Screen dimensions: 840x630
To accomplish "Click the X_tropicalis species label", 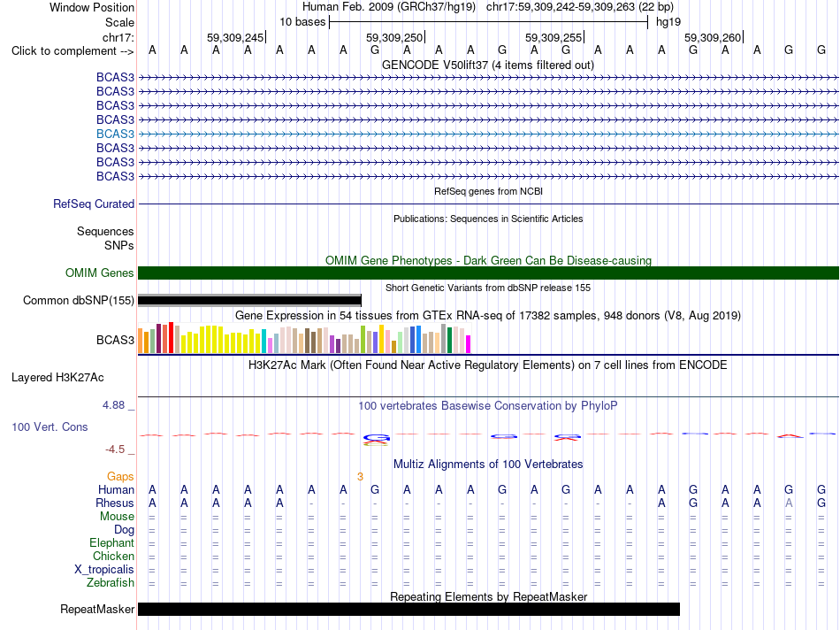I will coord(104,570).
